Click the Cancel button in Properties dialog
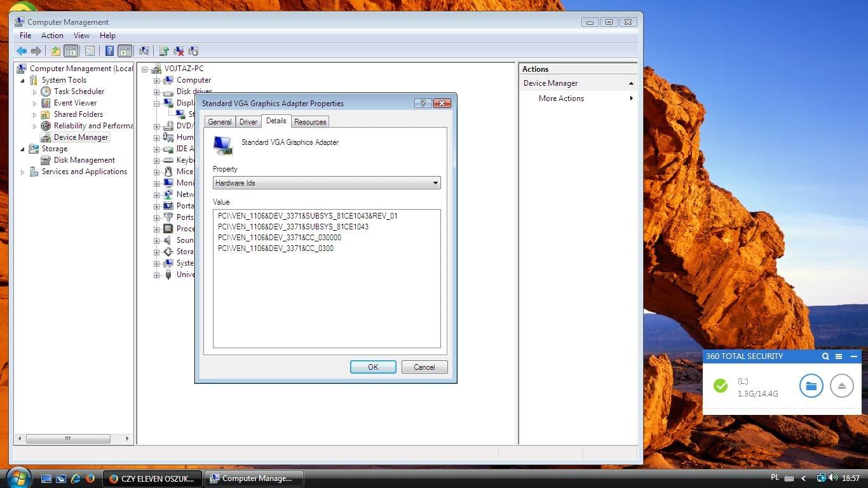The image size is (868, 488). tap(424, 367)
